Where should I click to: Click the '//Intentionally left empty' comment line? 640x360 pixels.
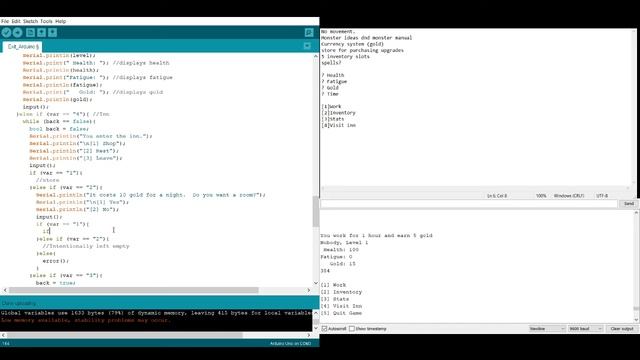[86, 246]
